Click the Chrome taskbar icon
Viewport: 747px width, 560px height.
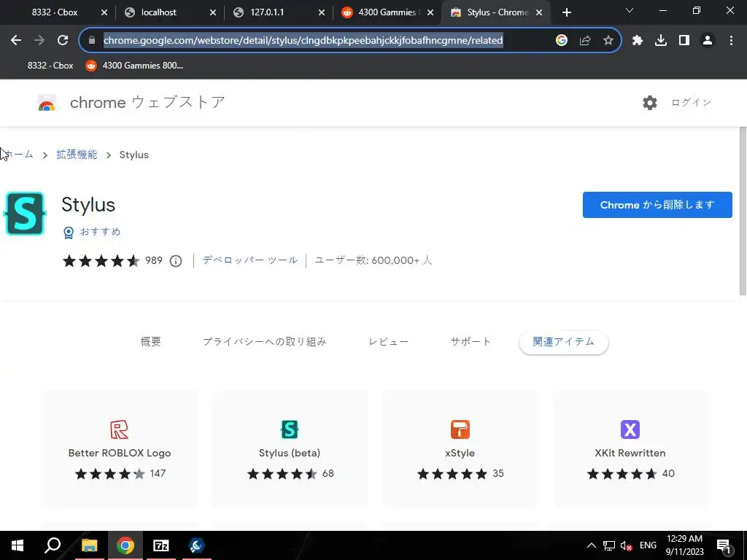[125, 545]
